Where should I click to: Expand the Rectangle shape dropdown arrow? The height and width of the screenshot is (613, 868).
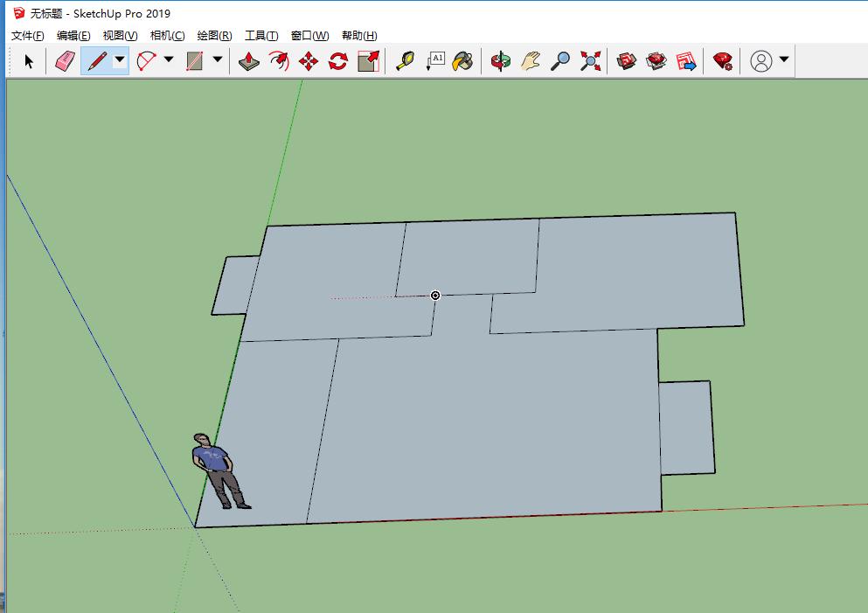(218, 61)
